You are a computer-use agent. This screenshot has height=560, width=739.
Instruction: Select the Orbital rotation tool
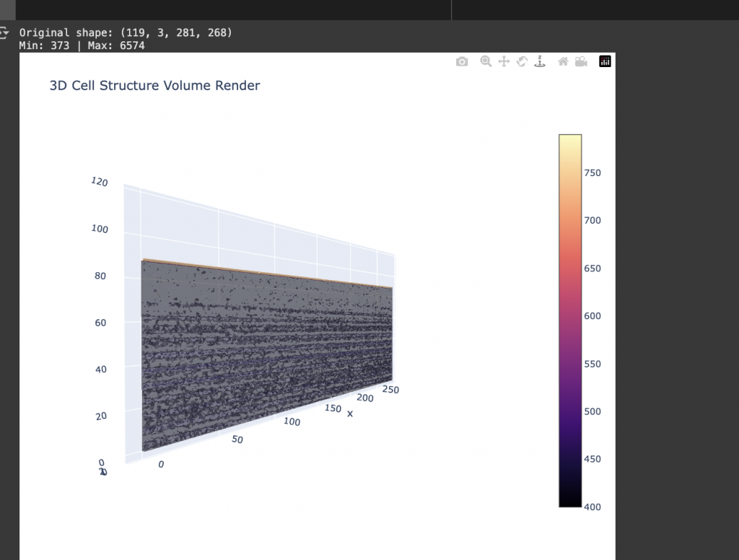tap(522, 61)
